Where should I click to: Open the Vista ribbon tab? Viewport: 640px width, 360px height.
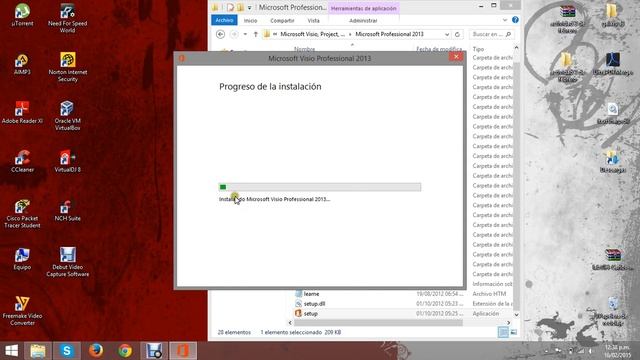pos(313,20)
